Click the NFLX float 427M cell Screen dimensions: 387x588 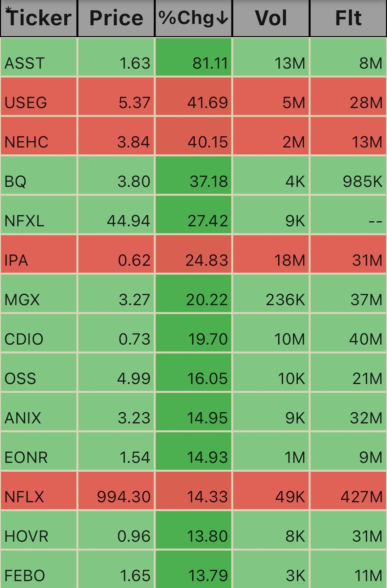pos(348,490)
